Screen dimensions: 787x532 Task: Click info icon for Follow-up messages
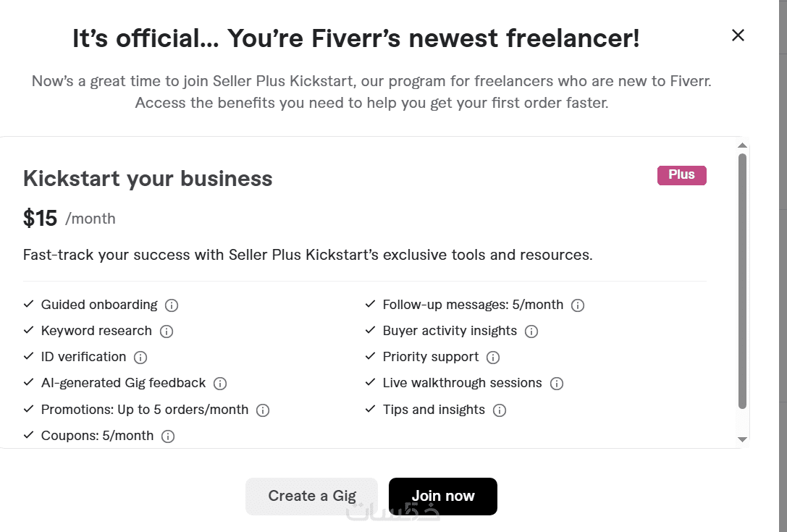tap(578, 305)
